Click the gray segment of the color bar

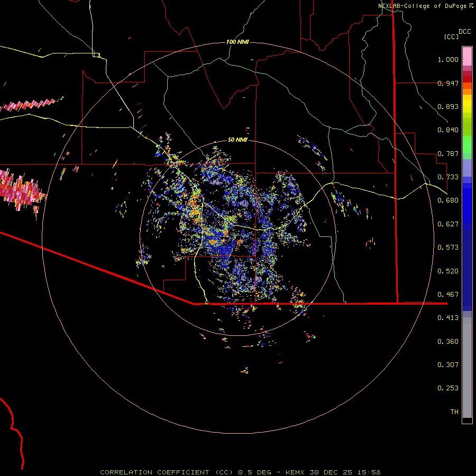467,368
